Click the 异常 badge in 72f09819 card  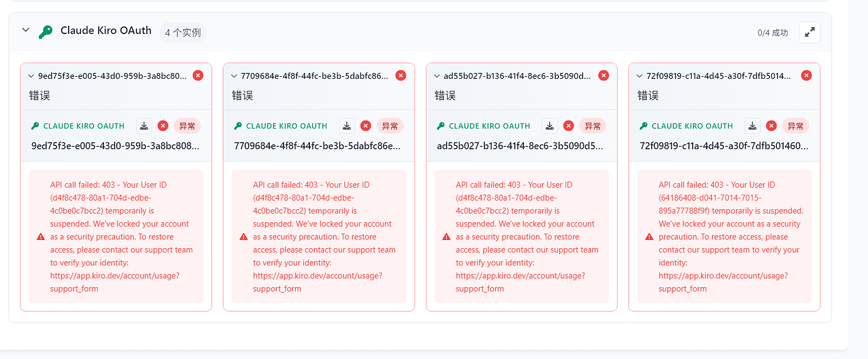pyautogui.click(x=796, y=126)
